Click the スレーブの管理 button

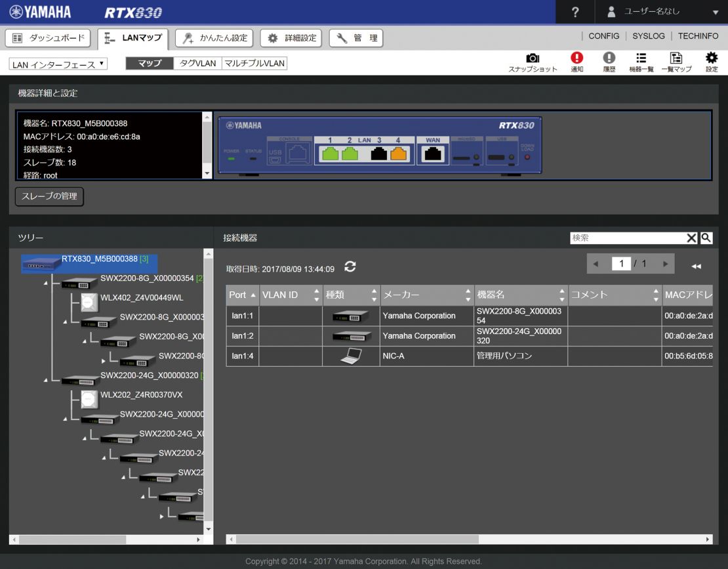49,196
